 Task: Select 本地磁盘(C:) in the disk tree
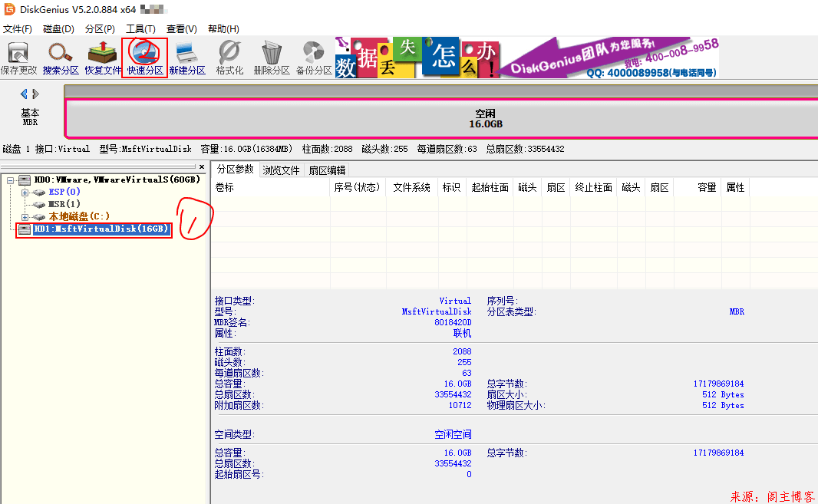(x=79, y=216)
